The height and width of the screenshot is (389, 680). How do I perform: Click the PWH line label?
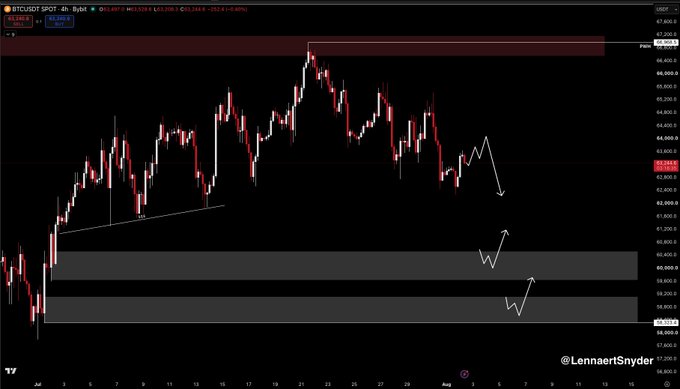[645, 46]
